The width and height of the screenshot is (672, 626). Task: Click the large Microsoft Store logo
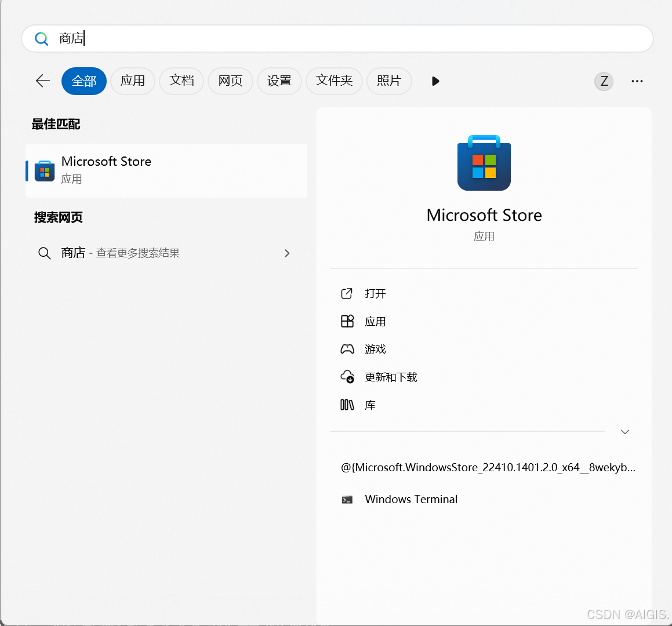coord(484,163)
